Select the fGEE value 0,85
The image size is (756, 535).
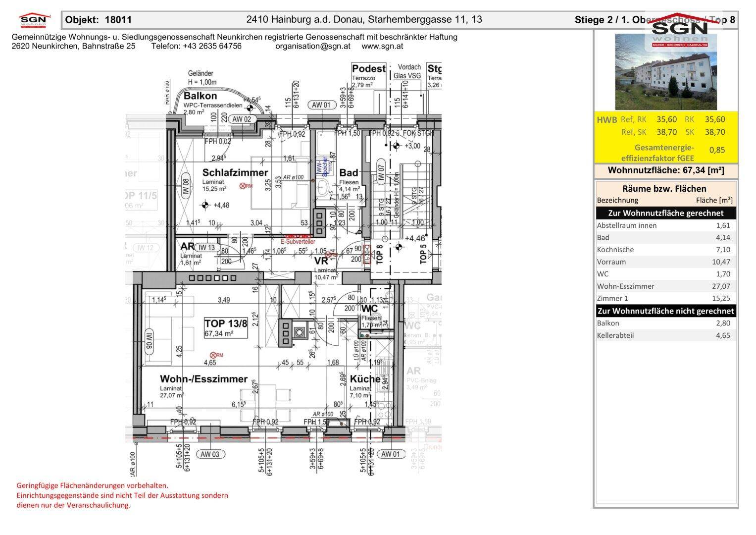[x=717, y=150]
